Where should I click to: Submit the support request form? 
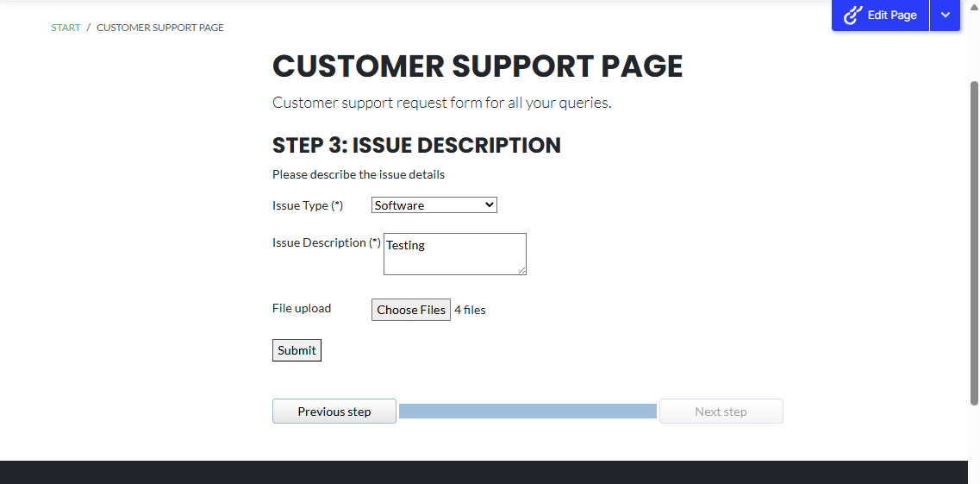point(296,350)
